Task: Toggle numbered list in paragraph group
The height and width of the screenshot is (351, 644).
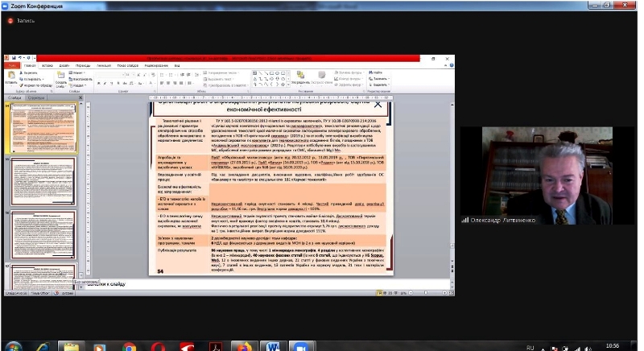Action: coord(171,75)
